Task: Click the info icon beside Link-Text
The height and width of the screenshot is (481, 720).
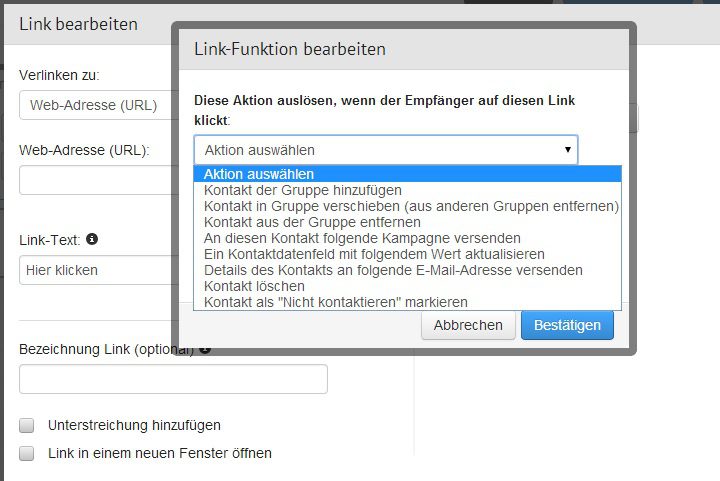Action: (92, 240)
